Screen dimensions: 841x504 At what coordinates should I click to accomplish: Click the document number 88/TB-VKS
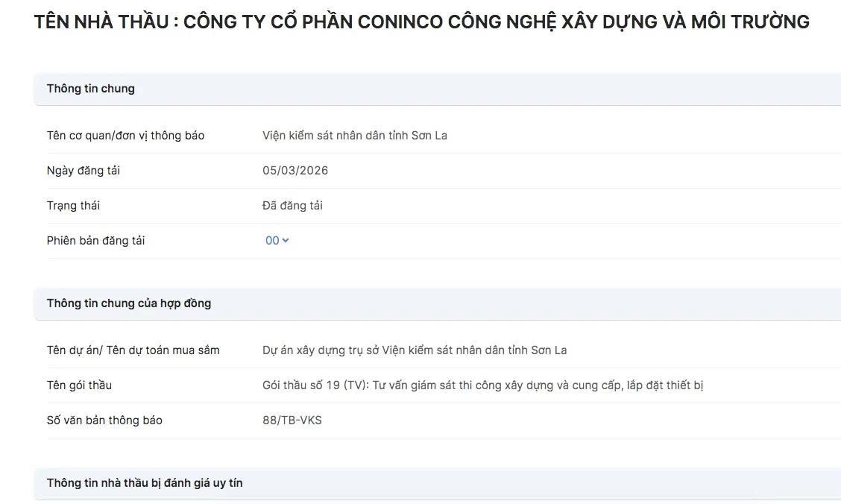292,420
